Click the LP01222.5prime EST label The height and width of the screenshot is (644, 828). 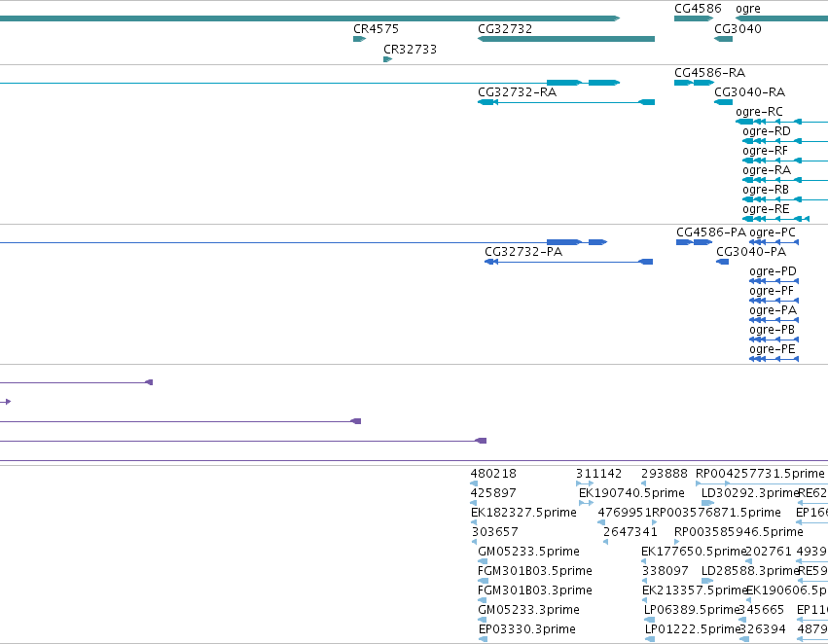tap(693, 629)
